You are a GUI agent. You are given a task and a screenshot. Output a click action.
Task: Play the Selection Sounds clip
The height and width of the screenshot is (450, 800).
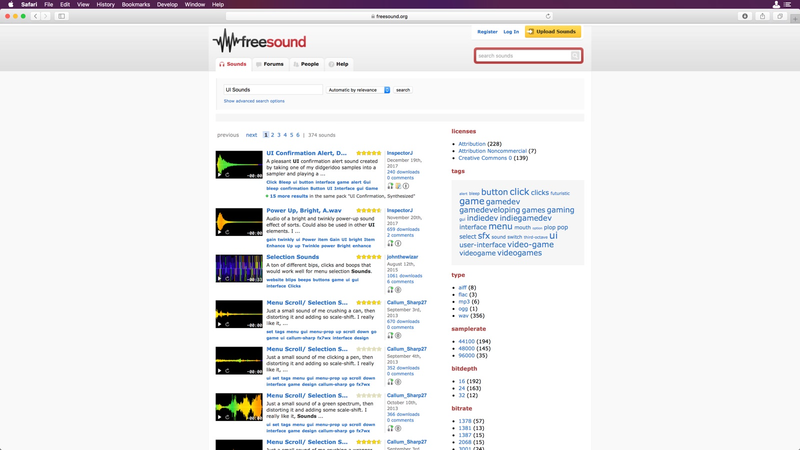point(219,279)
